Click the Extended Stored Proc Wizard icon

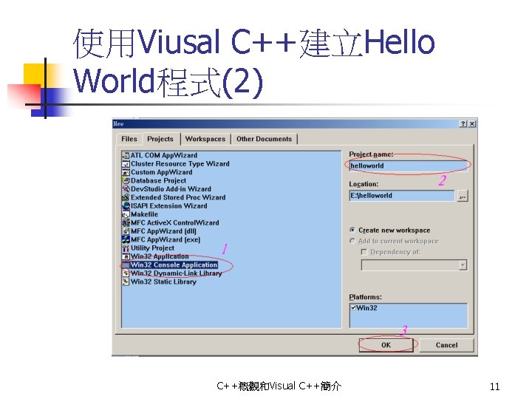pyautogui.click(x=126, y=197)
